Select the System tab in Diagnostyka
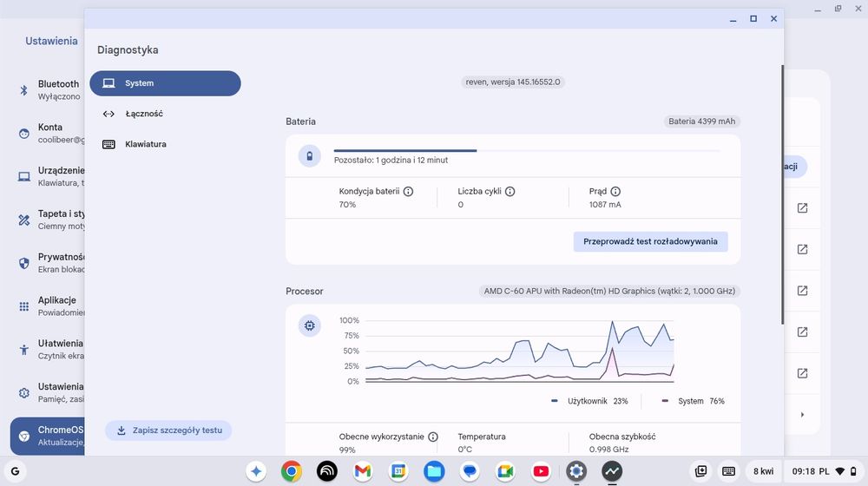This screenshot has width=868, height=486. 165,83
